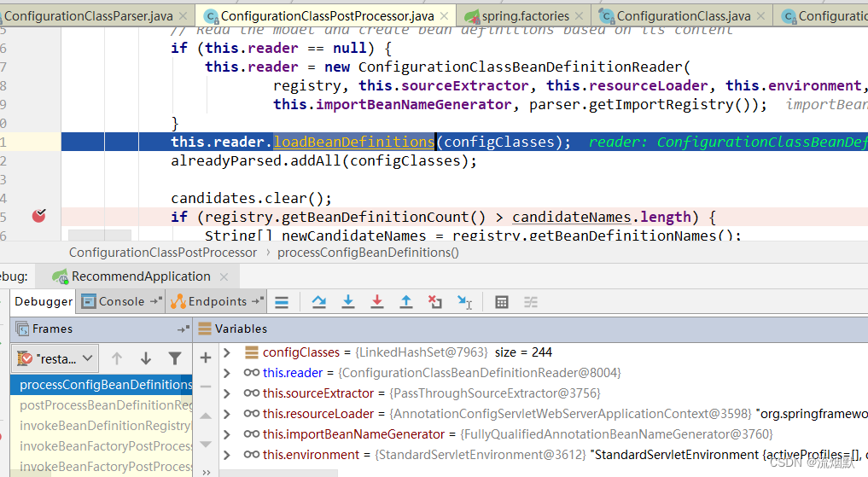Image resolution: width=868 pixels, height=477 pixels.
Task: Click alreadyParsed.addAll code line
Action: point(323,161)
